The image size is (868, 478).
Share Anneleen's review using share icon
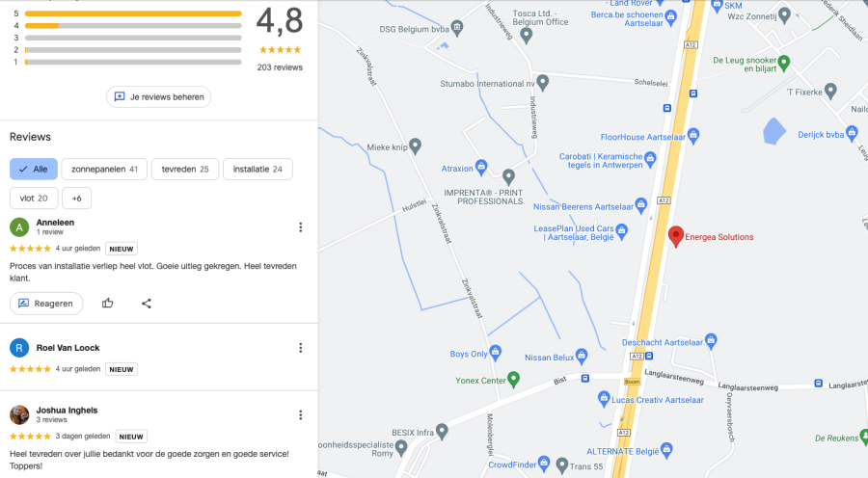(147, 304)
